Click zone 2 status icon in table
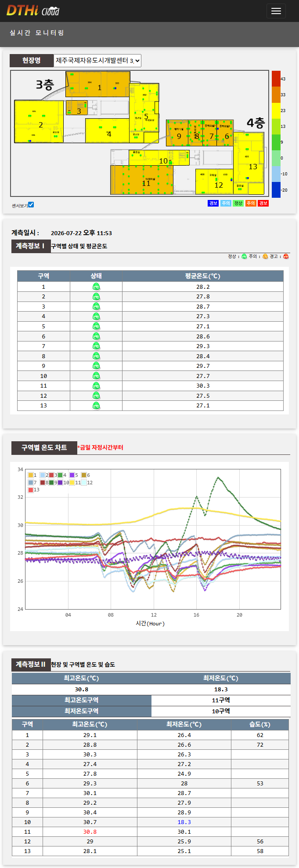Viewport: 299px width, 868px height. [96, 297]
